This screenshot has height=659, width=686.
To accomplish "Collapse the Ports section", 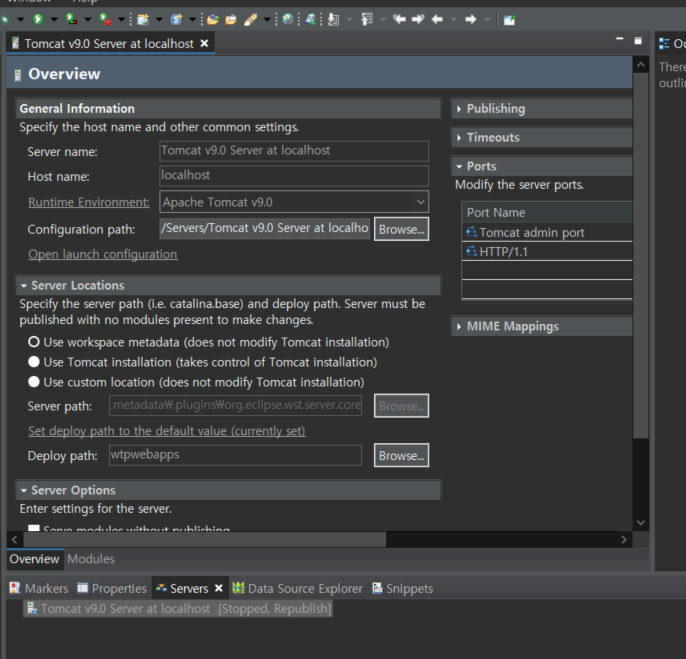I will tap(459, 166).
